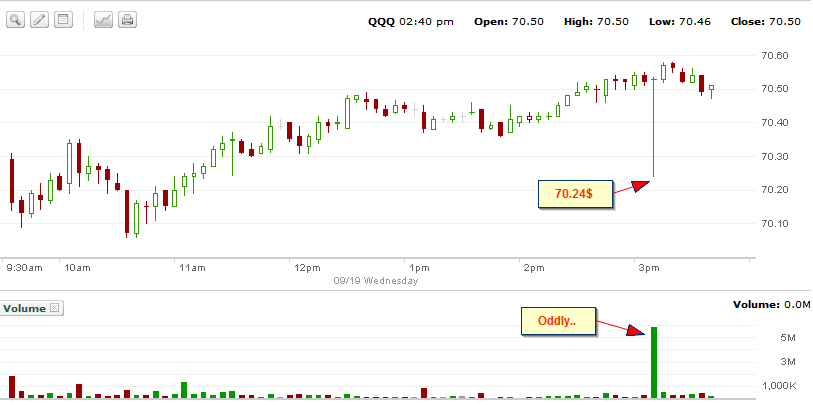Click the 70.20 price axis label
Image resolution: width=813 pixels, height=405 pixels.
(775, 190)
